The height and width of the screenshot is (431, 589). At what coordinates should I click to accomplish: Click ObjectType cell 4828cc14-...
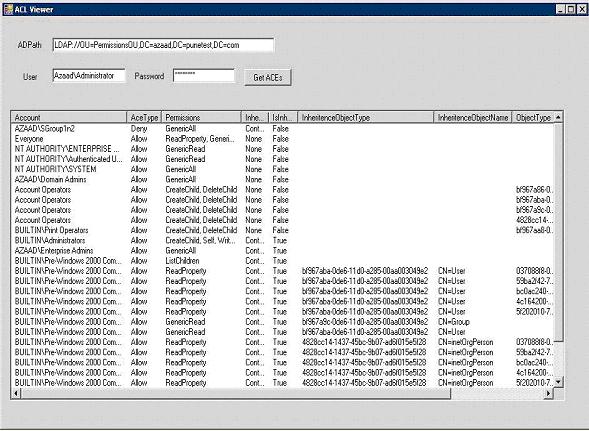534,220
